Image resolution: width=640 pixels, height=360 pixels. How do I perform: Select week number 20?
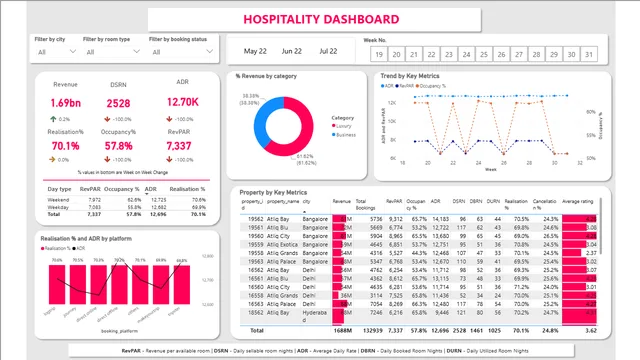tap(396, 54)
